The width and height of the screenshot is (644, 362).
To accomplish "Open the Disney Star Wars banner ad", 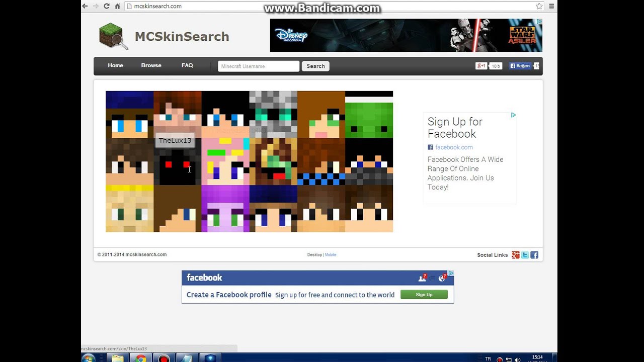I will tap(406, 35).
